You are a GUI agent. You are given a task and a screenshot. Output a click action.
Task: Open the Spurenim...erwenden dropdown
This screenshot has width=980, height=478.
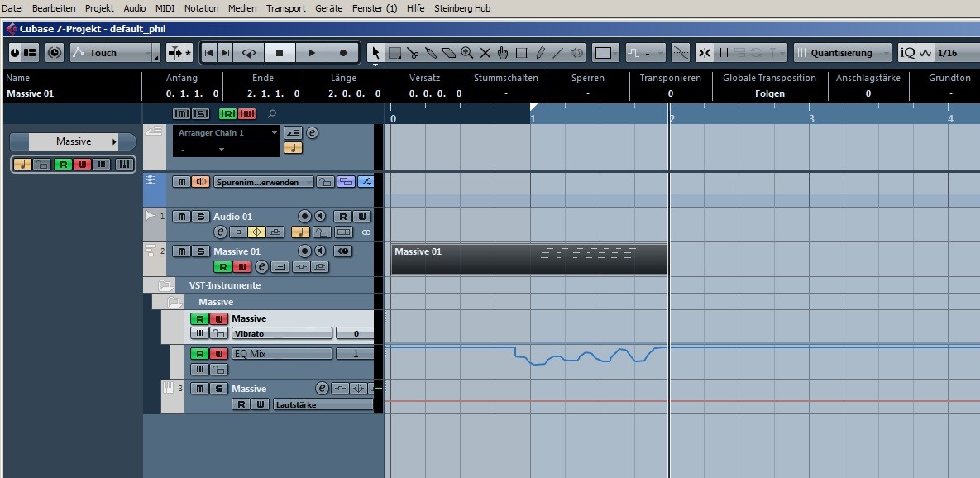pos(264,182)
